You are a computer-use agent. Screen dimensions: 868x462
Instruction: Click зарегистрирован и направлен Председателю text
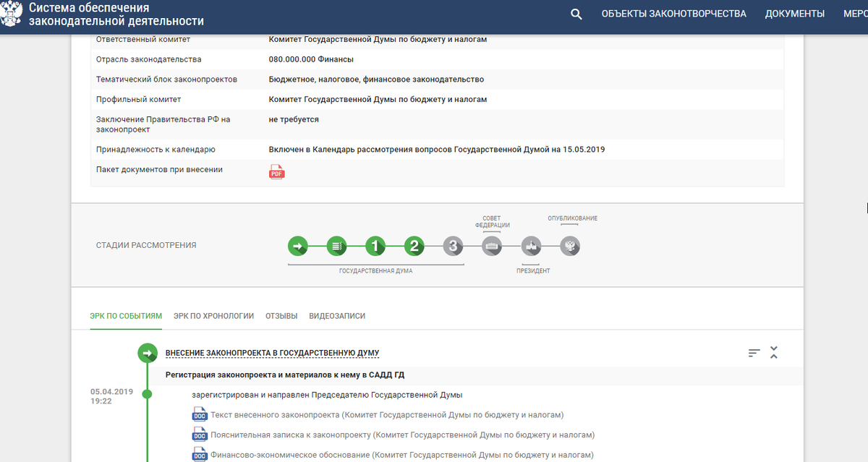(327, 395)
